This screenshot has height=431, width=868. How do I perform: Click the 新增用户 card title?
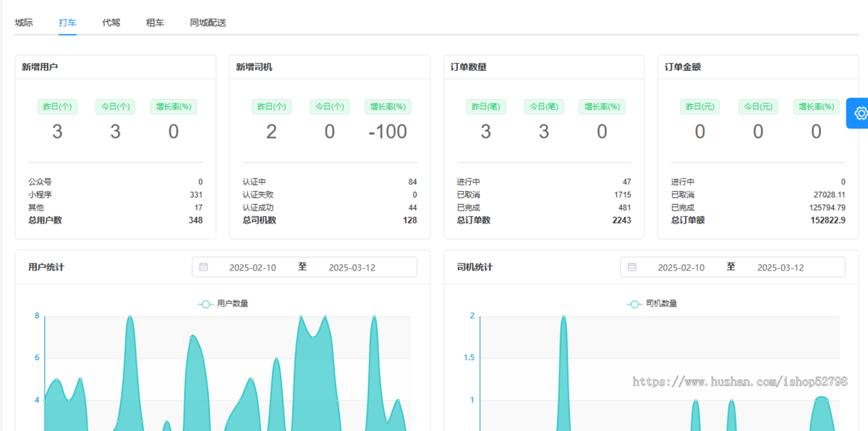coord(40,67)
